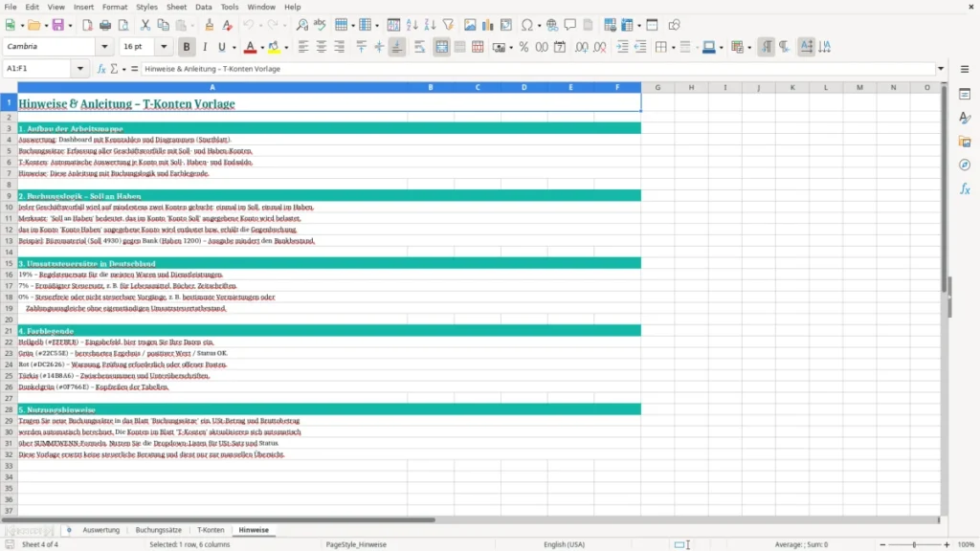Click the 100% zoom level

click(x=967, y=544)
